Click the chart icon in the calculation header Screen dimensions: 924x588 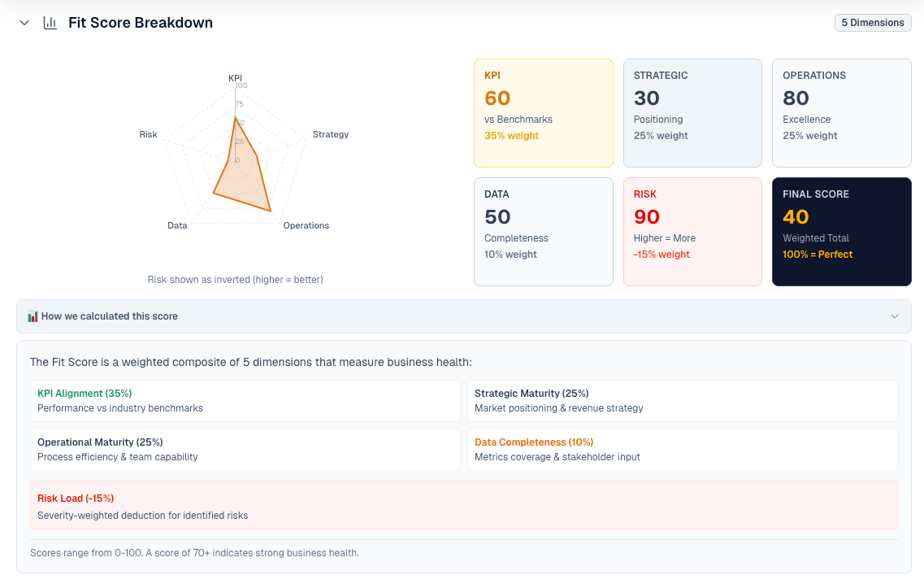point(34,316)
